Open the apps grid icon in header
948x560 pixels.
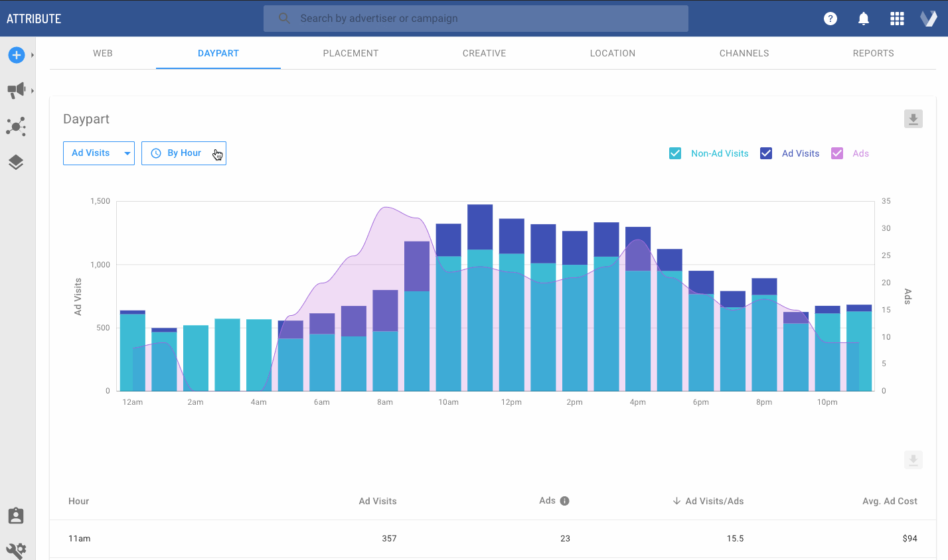point(897,18)
